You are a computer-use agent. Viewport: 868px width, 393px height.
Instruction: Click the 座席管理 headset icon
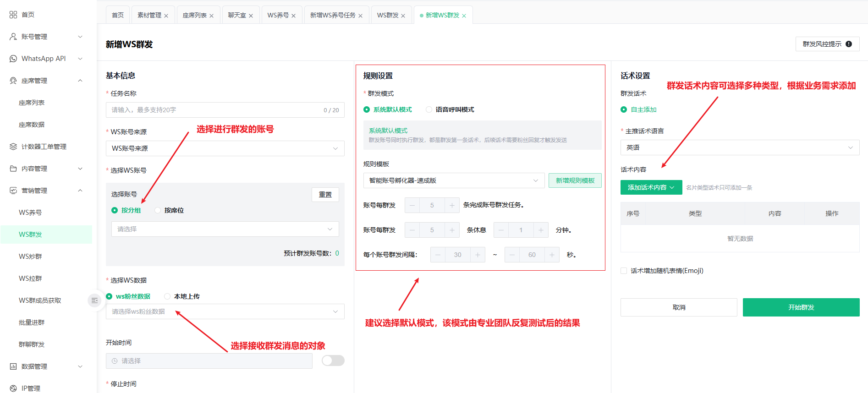[13, 81]
